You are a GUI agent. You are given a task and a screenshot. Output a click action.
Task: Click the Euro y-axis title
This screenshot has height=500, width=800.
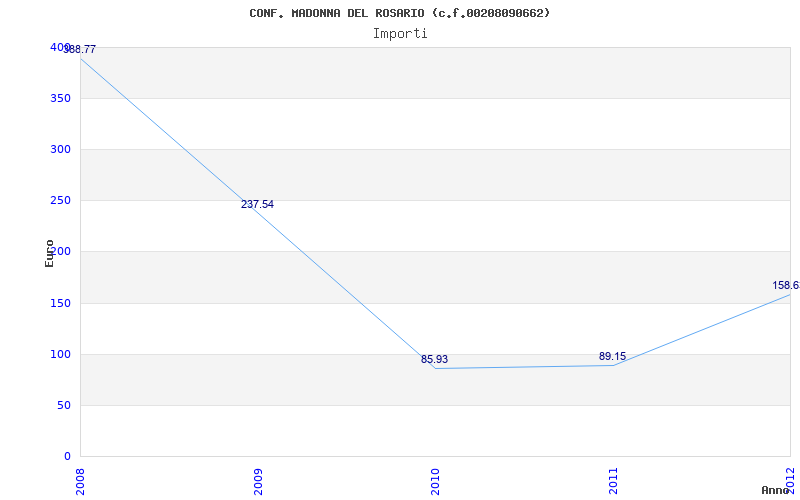[49, 254]
